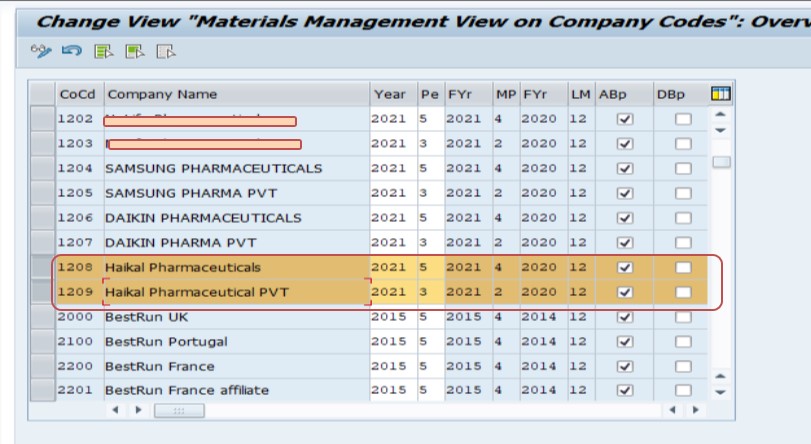Image resolution: width=811 pixels, height=444 pixels.
Task: Click vertical scrollbar up arrow at top
Action: point(720,114)
